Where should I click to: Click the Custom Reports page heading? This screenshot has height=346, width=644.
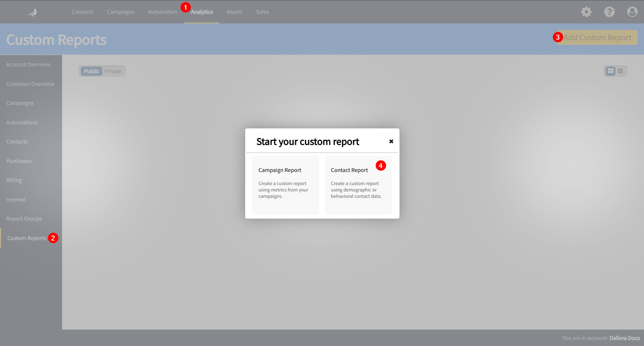(56, 40)
